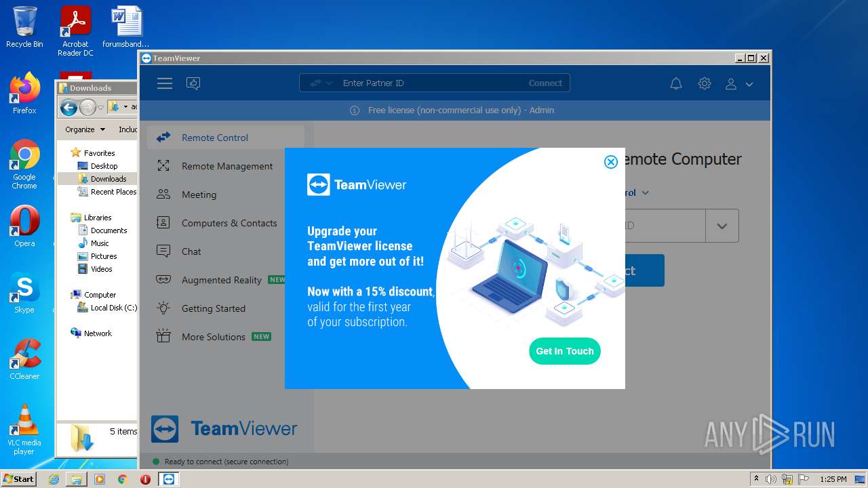868x488 pixels.
Task: Select Network in Explorer tree
Action: [98, 333]
